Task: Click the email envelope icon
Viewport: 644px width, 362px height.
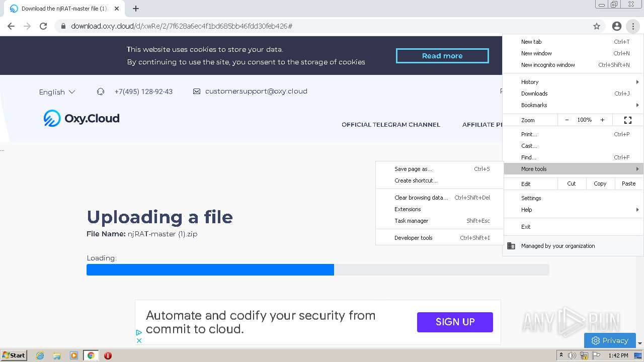Action: click(x=197, y=92)
